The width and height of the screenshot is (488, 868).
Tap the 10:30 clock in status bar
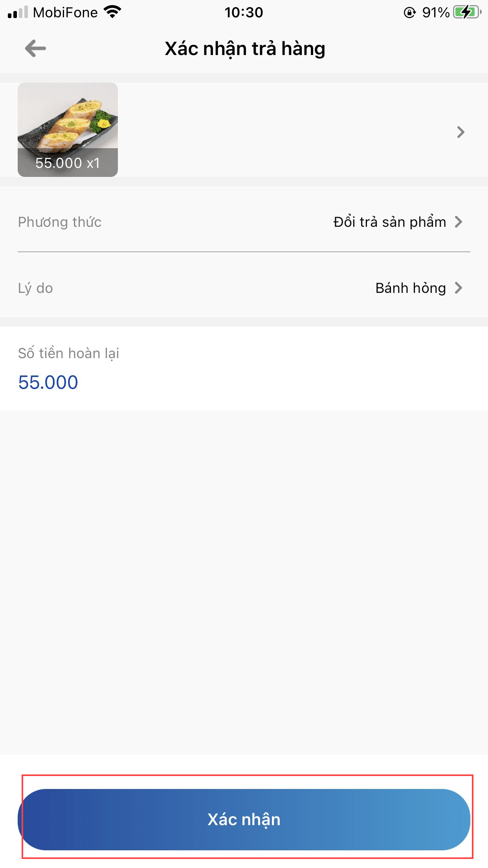pos(244,13)
